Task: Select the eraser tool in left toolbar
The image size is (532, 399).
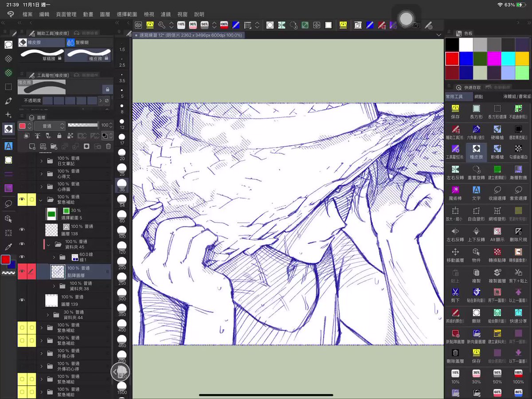Action: (8, 129)
